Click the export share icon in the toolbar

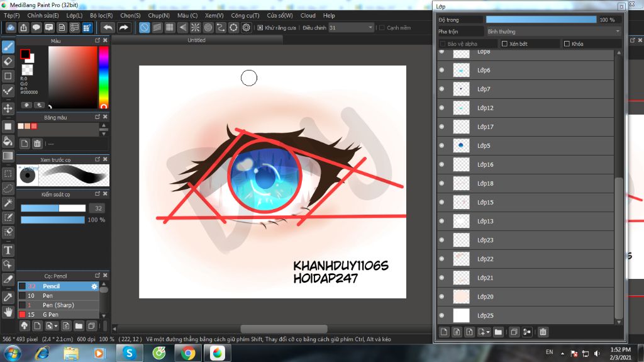coord(23,28)
